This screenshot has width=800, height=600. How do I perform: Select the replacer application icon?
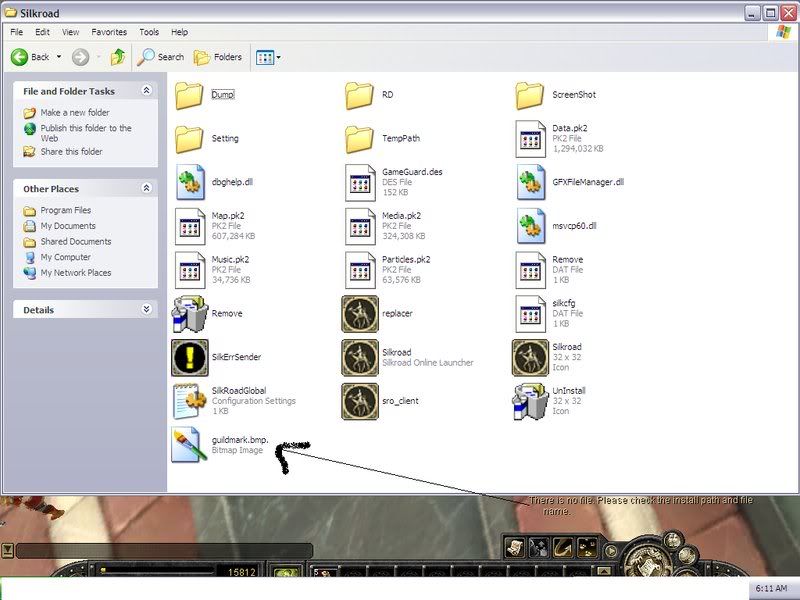pyautogui.click(x=360, y=314)
